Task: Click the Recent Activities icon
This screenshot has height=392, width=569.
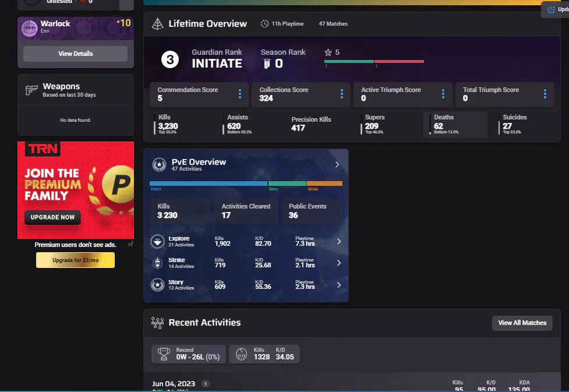Action: pos(157,323)
